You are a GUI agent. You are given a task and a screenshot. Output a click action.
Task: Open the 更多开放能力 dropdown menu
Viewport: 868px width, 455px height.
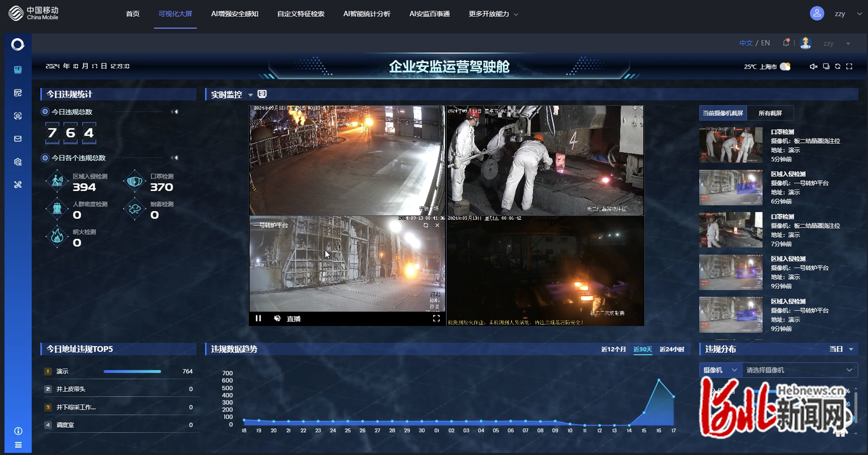tap(493, 14)
